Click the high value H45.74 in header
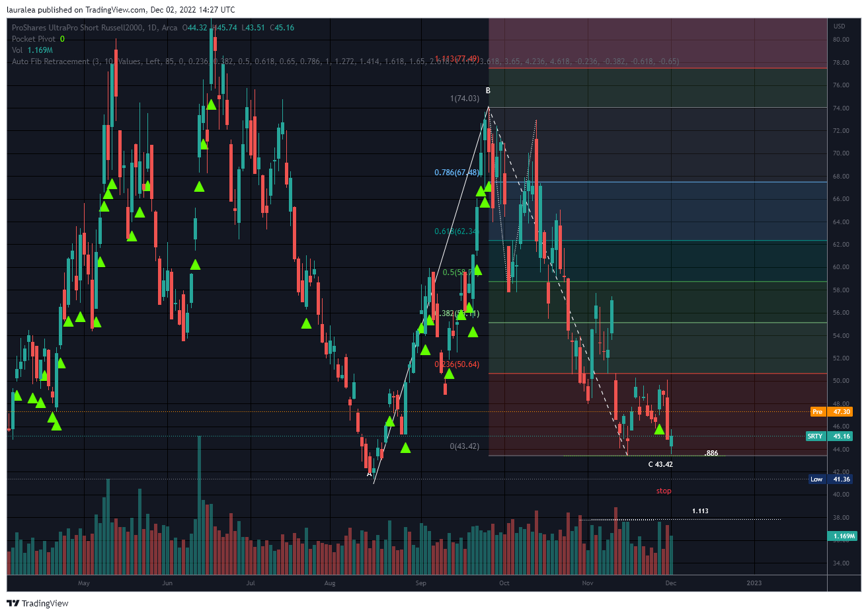This screenshot has height=615, width=868. coord(225,28)
